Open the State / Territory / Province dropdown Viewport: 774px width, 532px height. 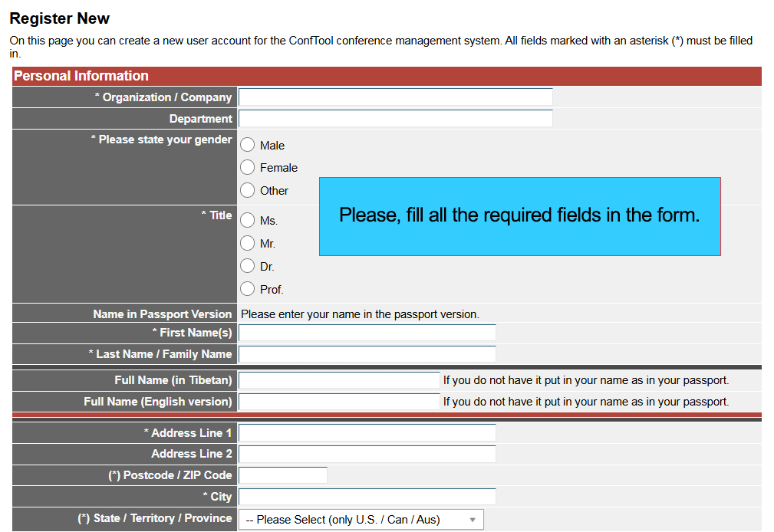(361, 520)
